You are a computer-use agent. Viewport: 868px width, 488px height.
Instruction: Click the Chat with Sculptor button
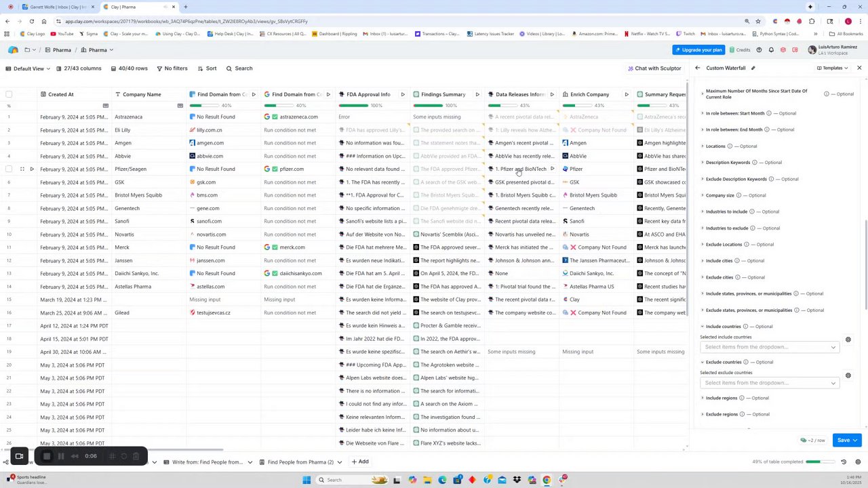(x=654, y=68)
